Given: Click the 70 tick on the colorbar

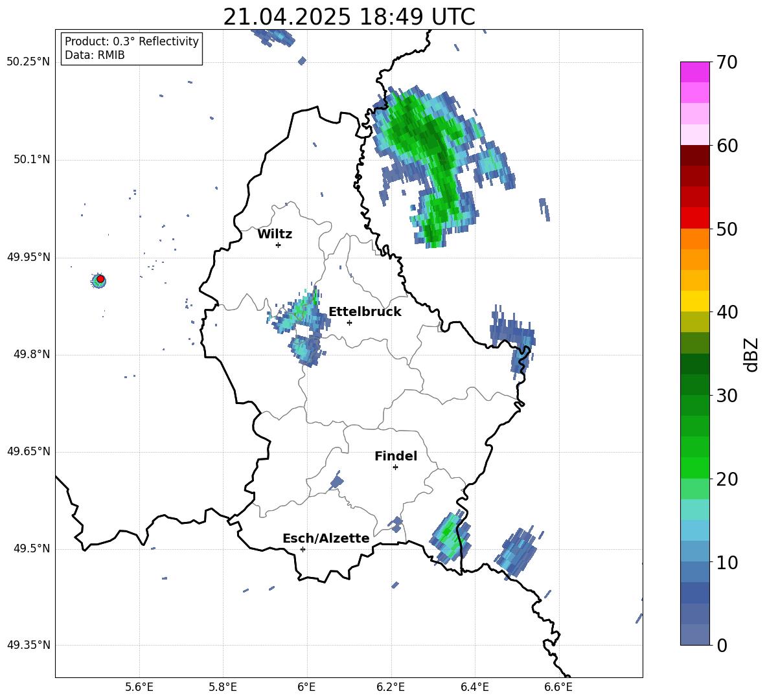Looking at the screenshot, I should 727,62.
